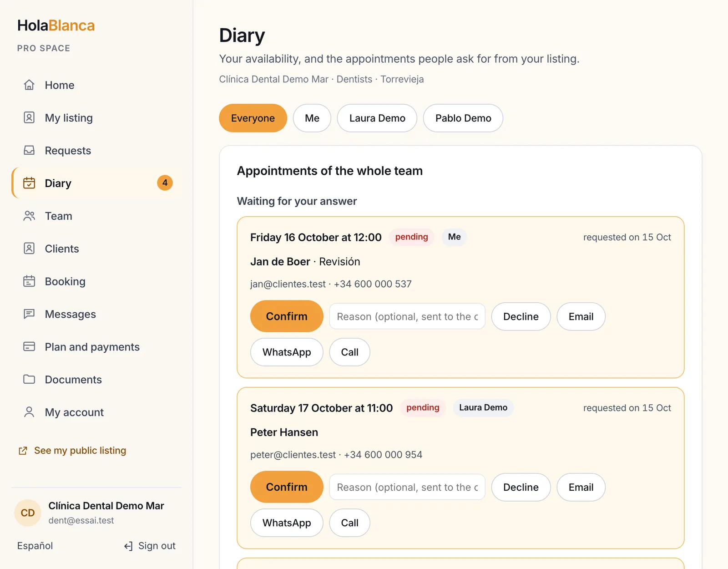Click the pending tag on Saturday appointment
Viewport: 728px width, 569px height.
(x=423, y=407)
